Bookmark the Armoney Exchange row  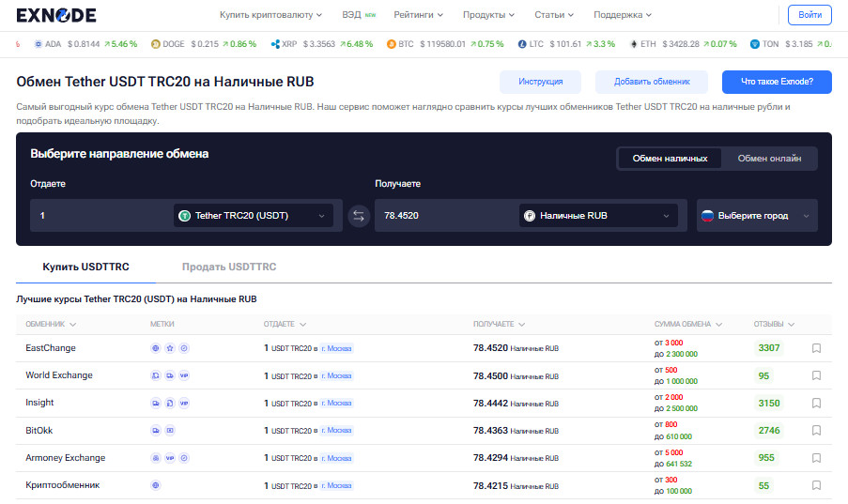(816, 458)
